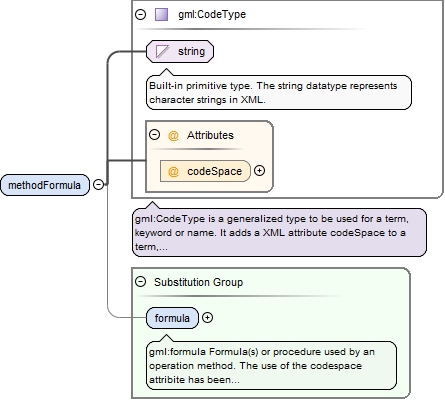Click the string simple-type triangle icon
Screen dimensions: 445x400
point(162,52)
